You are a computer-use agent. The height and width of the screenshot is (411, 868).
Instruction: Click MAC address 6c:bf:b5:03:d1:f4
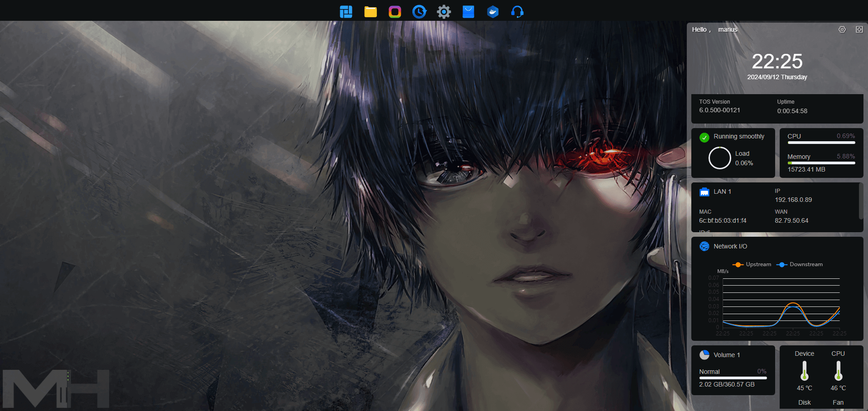tap(723, 220)
